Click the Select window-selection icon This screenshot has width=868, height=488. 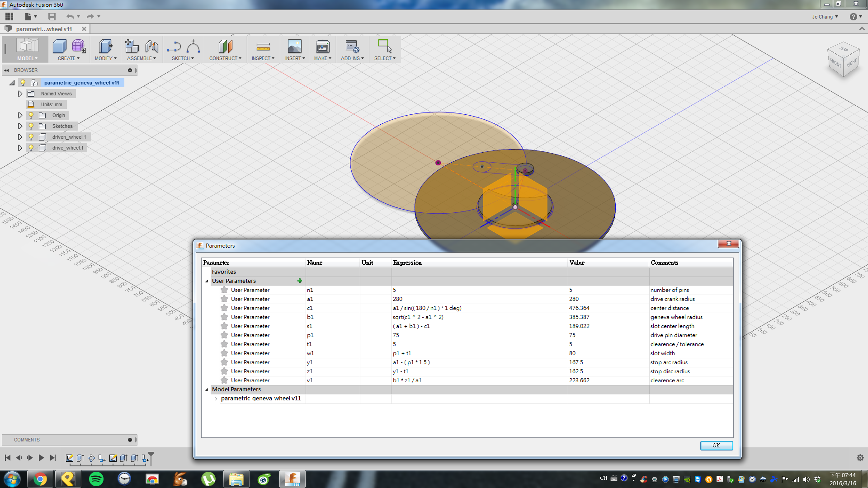[385, 47]
